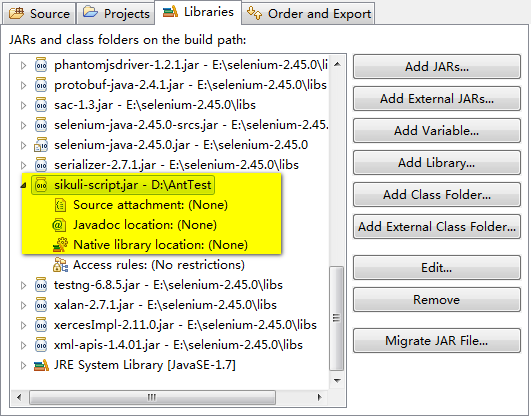Image resolution: width=531 pixels, height=417 pixels.
Task: Expand the JRE System Library node
Action: [23, 365]
